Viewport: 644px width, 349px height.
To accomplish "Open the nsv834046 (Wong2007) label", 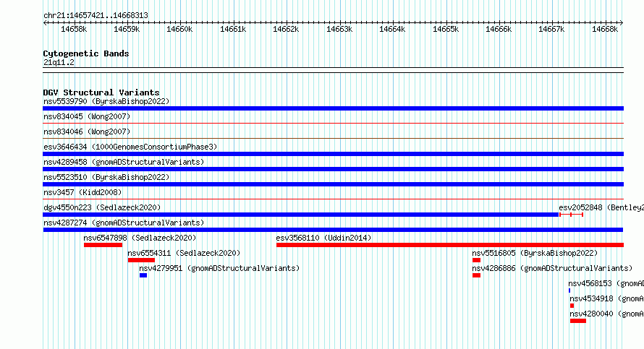I will pyautogui.click(x=87, y=132).
